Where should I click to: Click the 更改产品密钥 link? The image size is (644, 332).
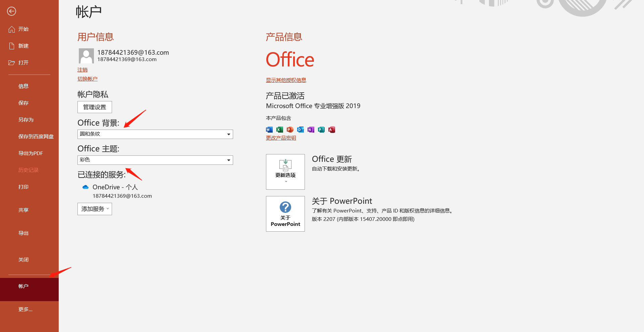(x=281, y=138)
